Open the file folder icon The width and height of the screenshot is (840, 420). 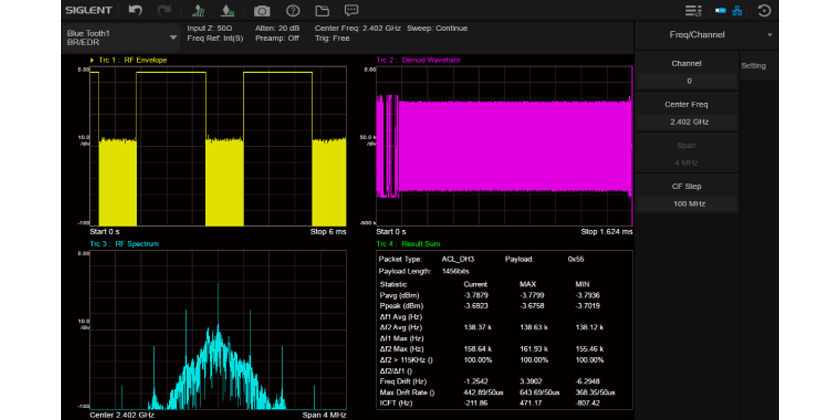(x=322, y=11)
